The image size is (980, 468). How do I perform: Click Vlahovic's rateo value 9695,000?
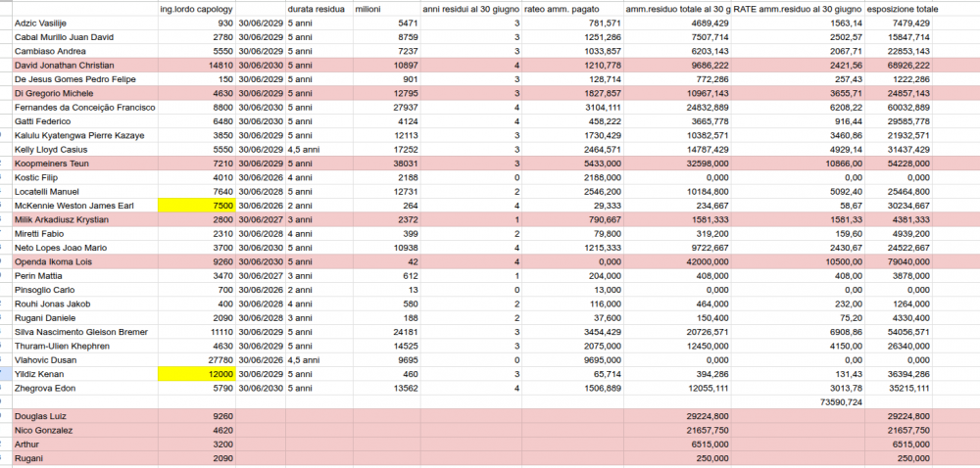pyautogui.click(x=573, y=360)
